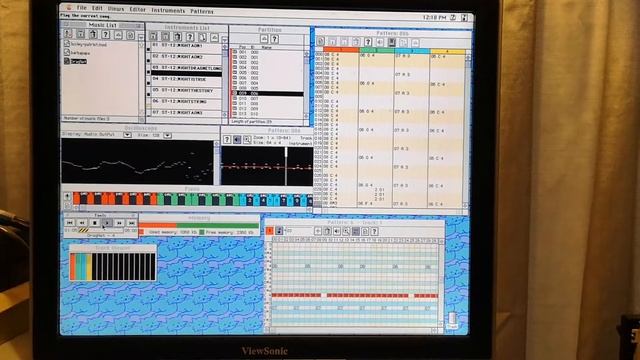Open the Size dropdown in Oscilloscope window
Viewport: 640px width, 360px height.
[x=167, y=135]
